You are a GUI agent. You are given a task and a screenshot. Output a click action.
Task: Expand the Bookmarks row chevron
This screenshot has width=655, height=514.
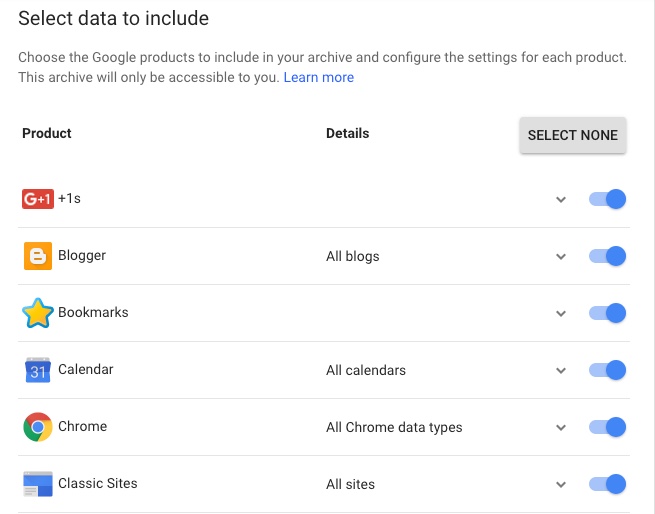[x=561, y=313]
